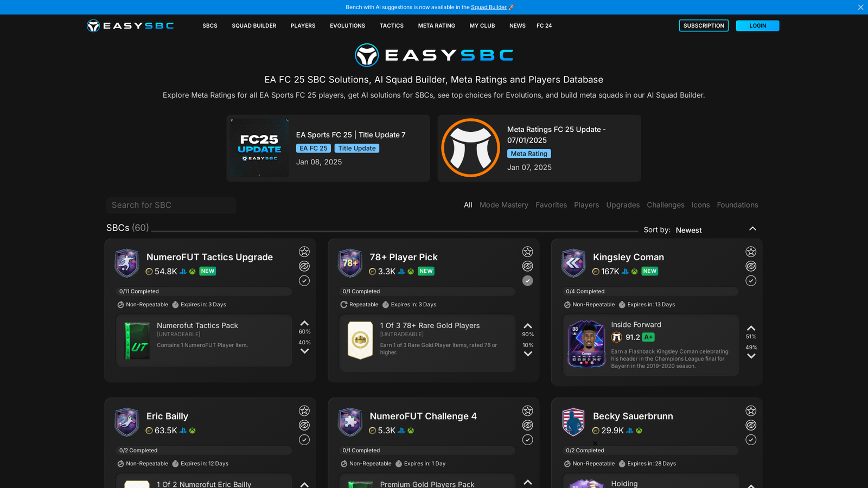Click the repeatable refresh icon on 78+ Player Pick
Image resolution: width=868 pixels, height=488 pixels.
[344, 304]
